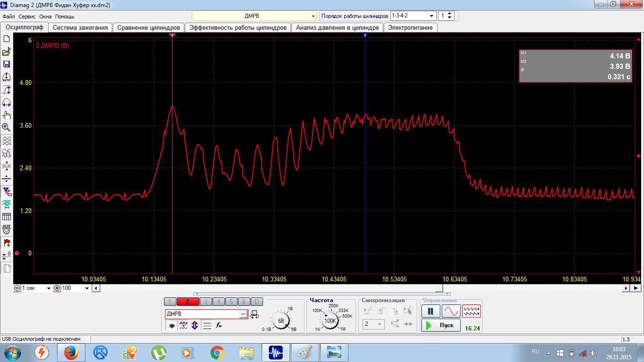Click the horizontal stretch waveform icon
Screen dimensions: 644x362
click(x=7, y=102)
